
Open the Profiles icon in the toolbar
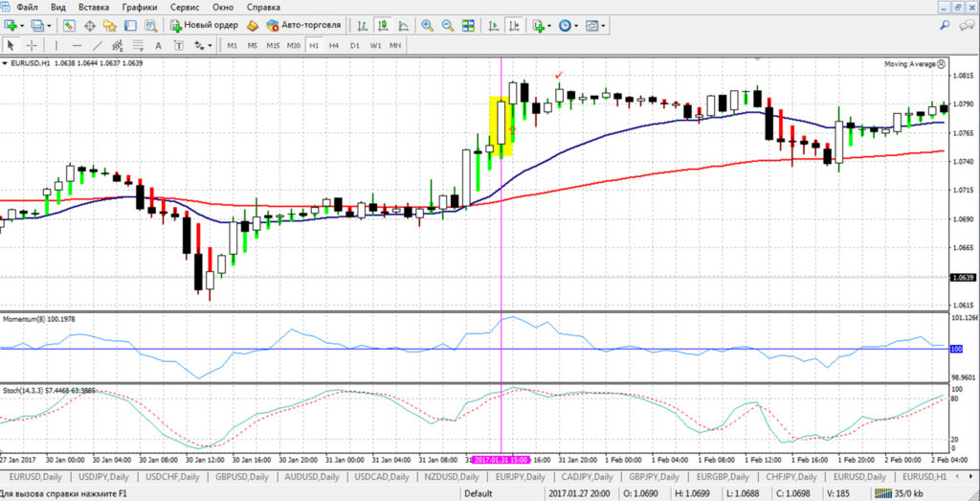coord(37,26)
